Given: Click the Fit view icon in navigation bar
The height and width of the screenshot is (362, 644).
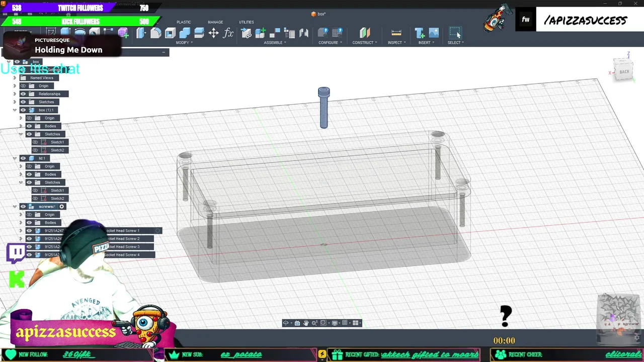Looking at the screenshot, I should [324, 323].
